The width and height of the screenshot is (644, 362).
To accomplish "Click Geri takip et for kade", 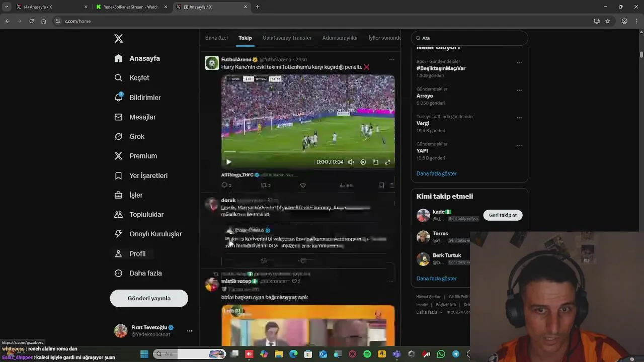I will point(503,215).
